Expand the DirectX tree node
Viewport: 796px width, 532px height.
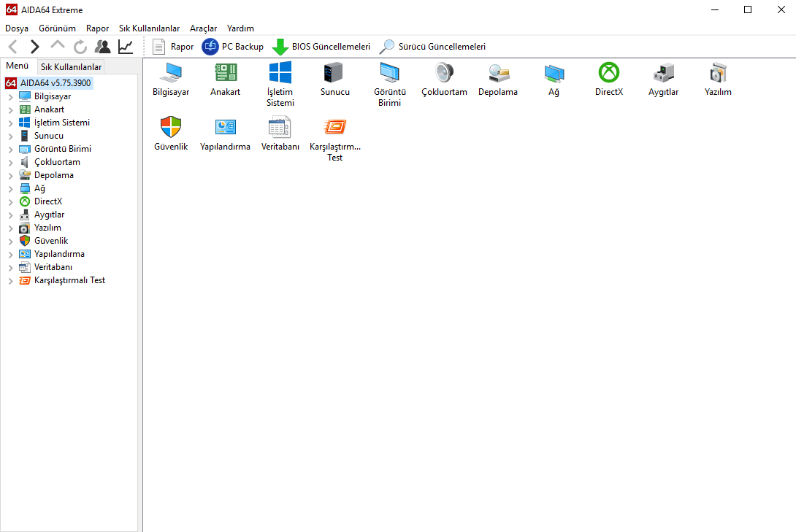click(11, 202)
